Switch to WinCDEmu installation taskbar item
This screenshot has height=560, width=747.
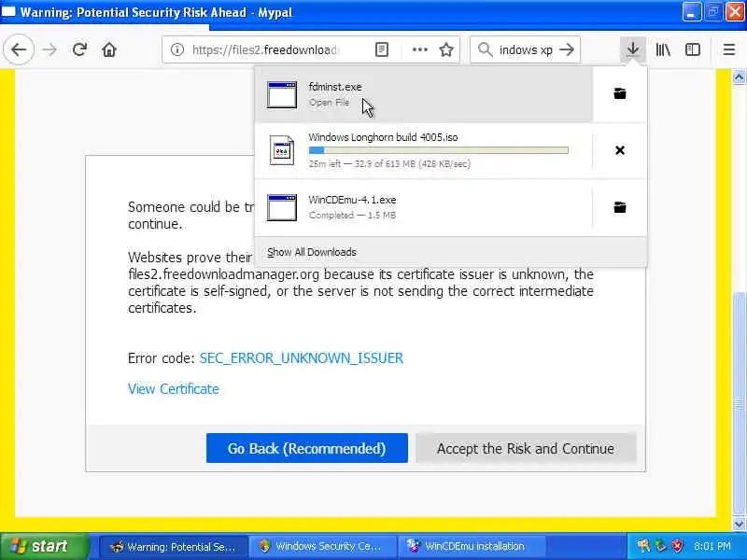(472, 546)
